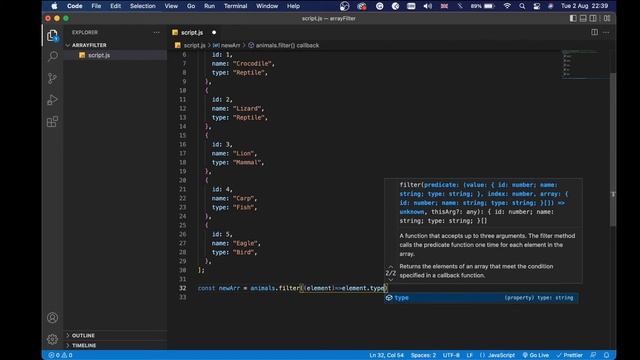Open the Code application menu
Image resolution: width=640 pixels, height=360 pixels.
point(74,6)
